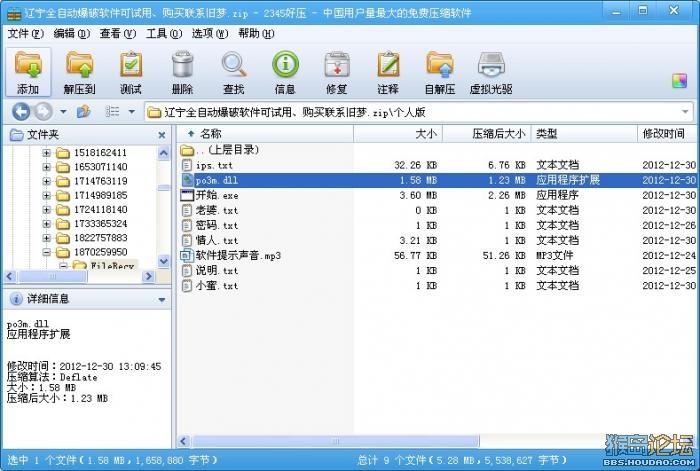Click the 添加 (Add) toolbar icon
This screenshot has width=700, height=471.
pyautogui.click(x=28, y=72)
